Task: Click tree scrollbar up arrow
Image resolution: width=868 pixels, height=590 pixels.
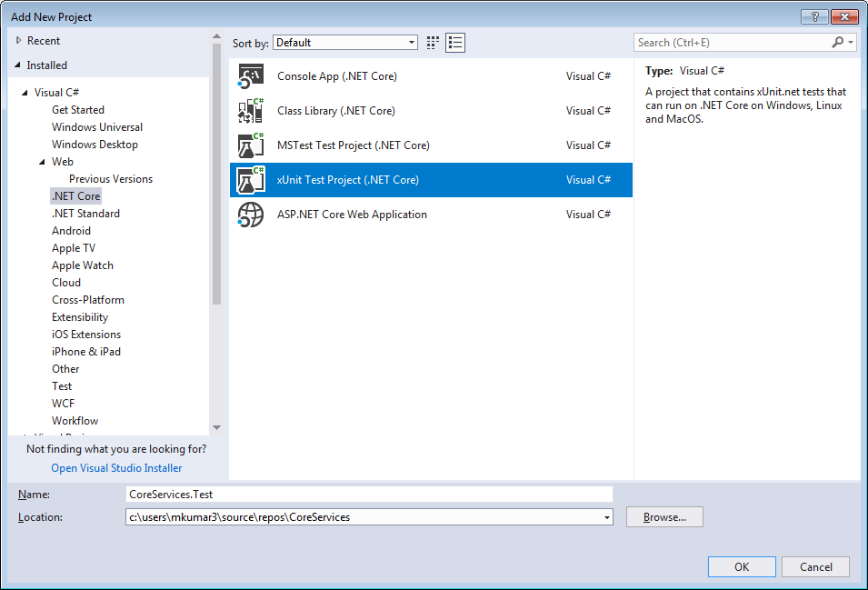Action: [x=216, y=36]
